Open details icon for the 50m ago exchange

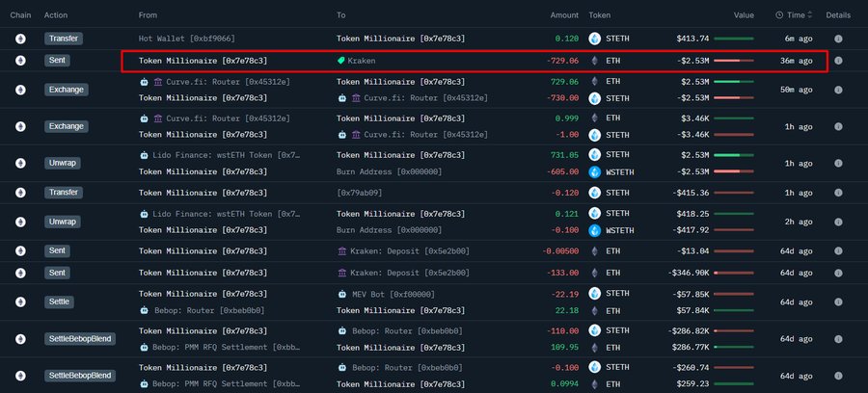(x=838, y=90)
